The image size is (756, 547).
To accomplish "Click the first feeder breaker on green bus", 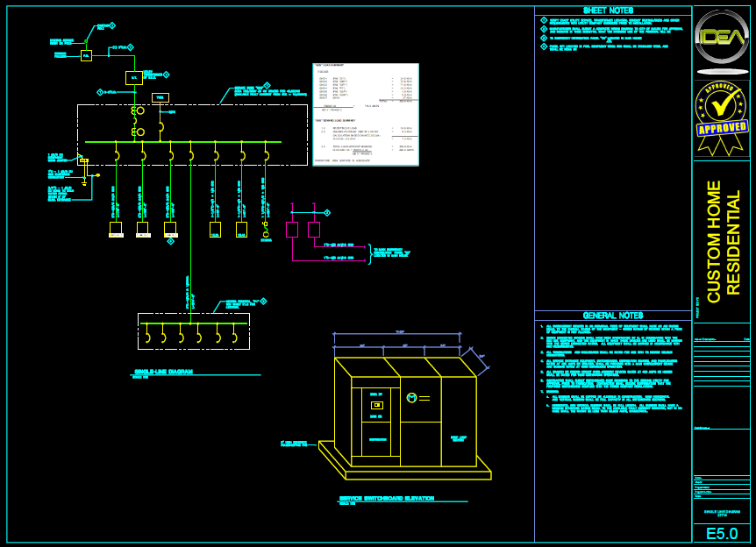I will point(116,155).
